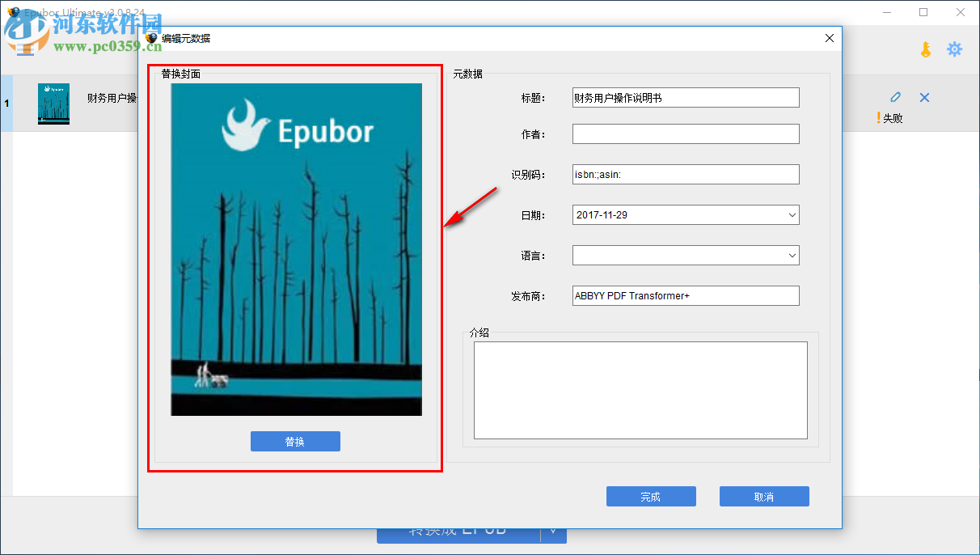Click the small book cover thumbnail in the list

pyautogui.click(x=53, y=104)
